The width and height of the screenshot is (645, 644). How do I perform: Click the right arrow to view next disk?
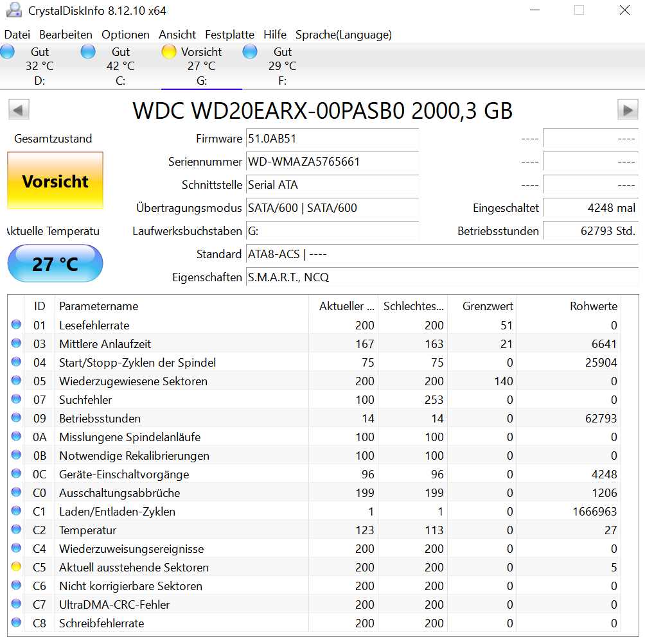click(x=628, y=109)
